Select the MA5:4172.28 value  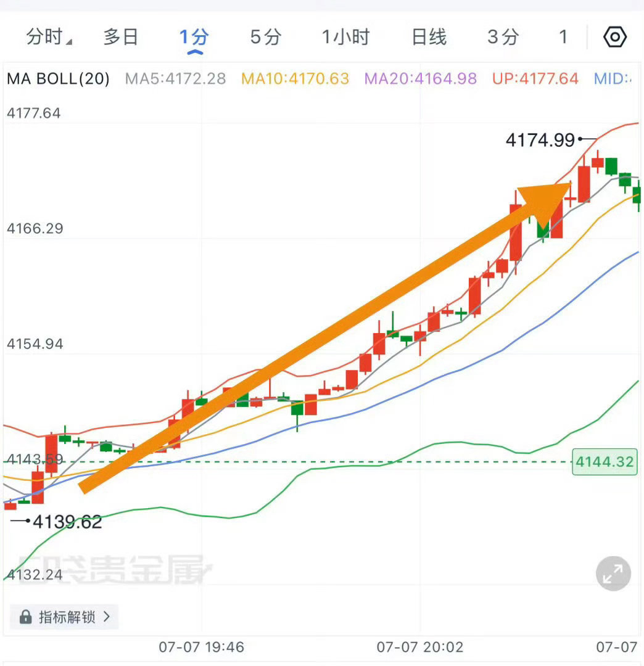click(175, 78)
